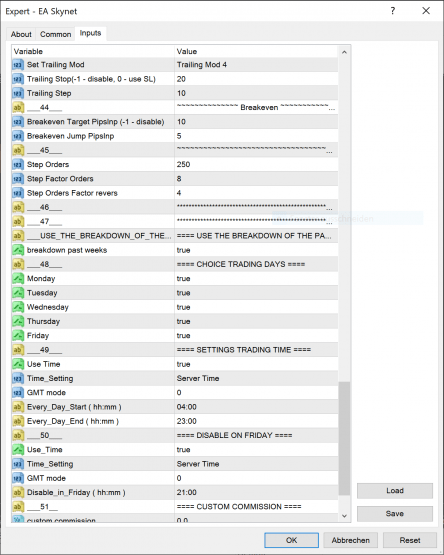Click the icon beside Breakeven Target PipsInp

[x=18, y=122]
